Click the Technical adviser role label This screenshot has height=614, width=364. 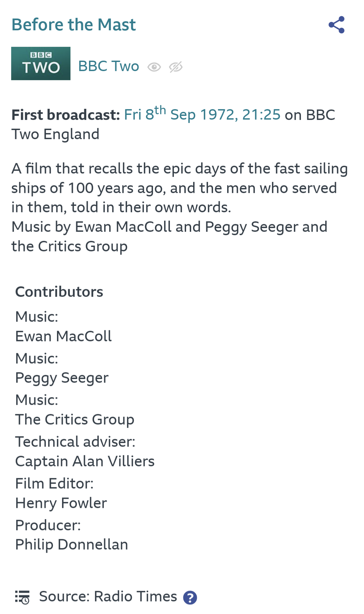coord(75,442)
